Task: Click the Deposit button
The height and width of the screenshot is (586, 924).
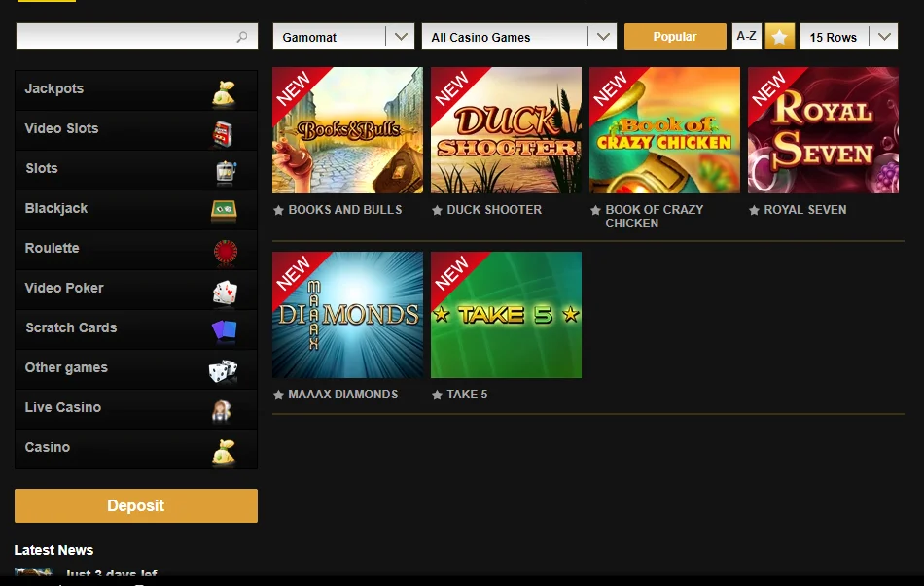Action: point(136,505)
